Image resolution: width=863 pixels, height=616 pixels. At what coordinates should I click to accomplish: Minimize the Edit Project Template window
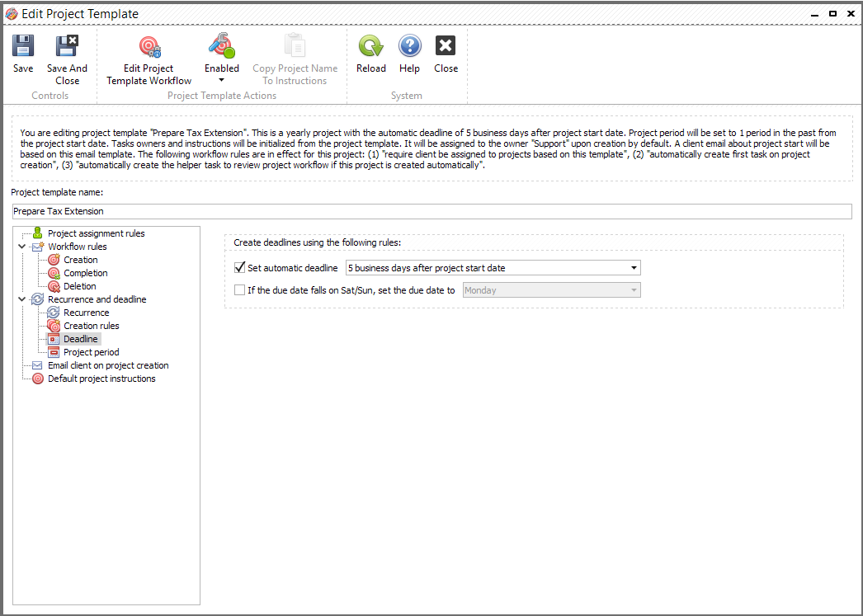(x=814, y=14)
